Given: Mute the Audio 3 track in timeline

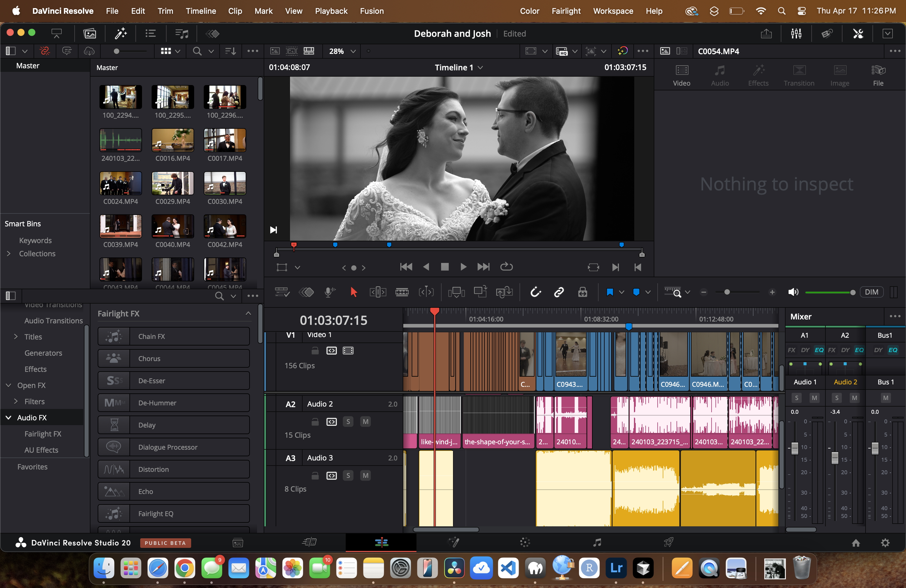Looking at the screenshot, I should (x=366, y=475).
